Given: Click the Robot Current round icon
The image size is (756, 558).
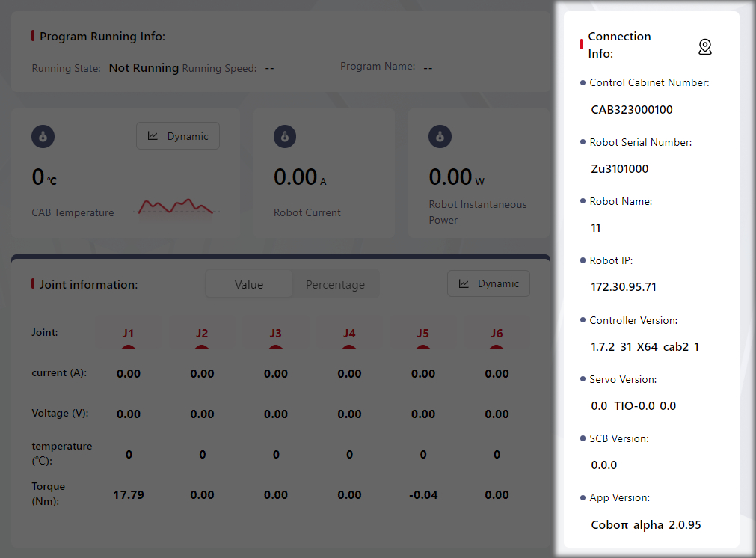Looking at the screenshot, I should [x=285, y=137].
